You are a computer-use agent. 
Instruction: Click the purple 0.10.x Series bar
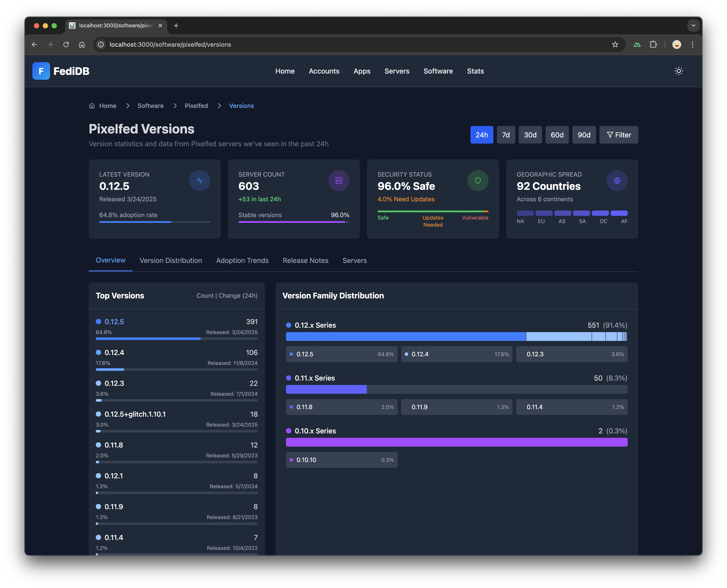pos(456,442)
